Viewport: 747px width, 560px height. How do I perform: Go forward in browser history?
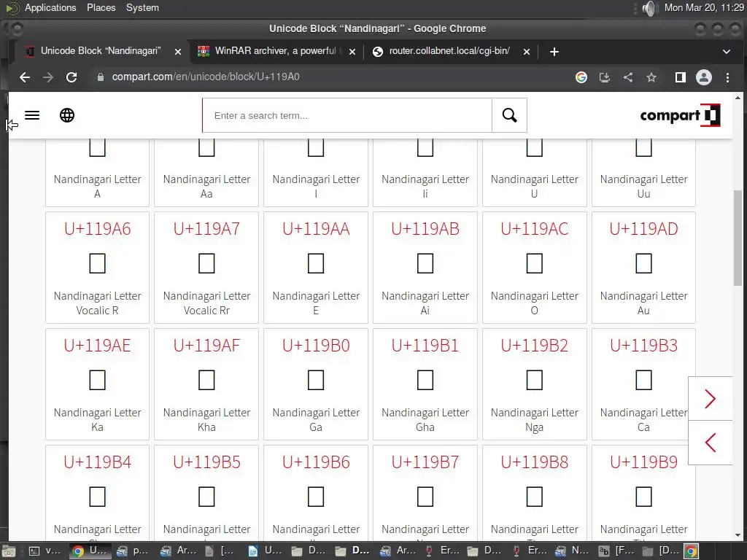tap(48, 77)
